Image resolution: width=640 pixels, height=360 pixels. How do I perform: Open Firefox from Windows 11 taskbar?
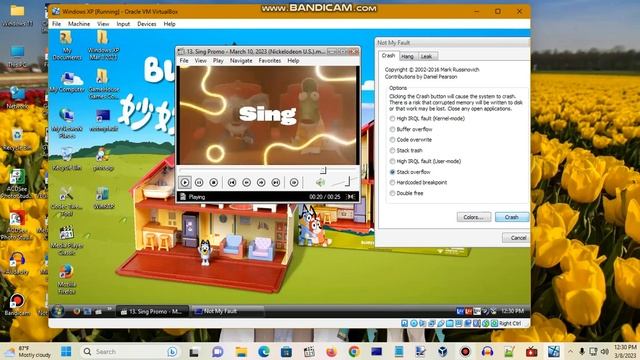pyautogui.click(x=331, y=351)
